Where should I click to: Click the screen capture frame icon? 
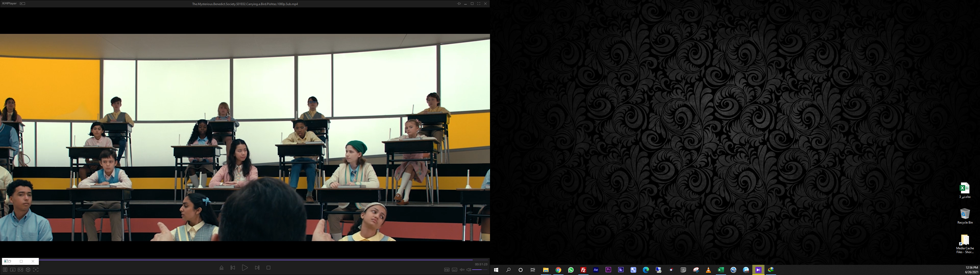click(36, 270)
